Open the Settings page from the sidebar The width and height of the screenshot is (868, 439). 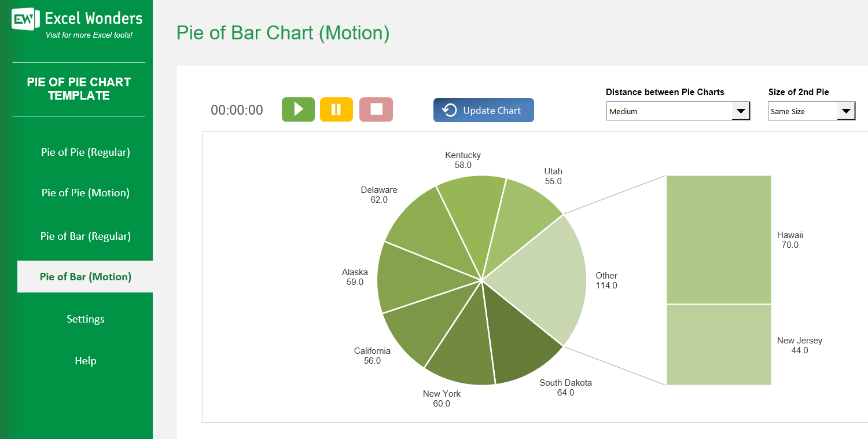pyautogui.click(x=85, y=319)
